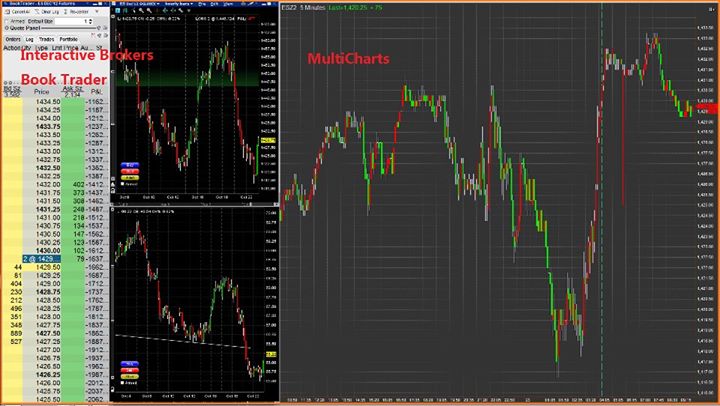This screenshot has width=720, height=406.
Task: Click the yellow current price tag on lower chart axis
Action: [x=271, y=354]
